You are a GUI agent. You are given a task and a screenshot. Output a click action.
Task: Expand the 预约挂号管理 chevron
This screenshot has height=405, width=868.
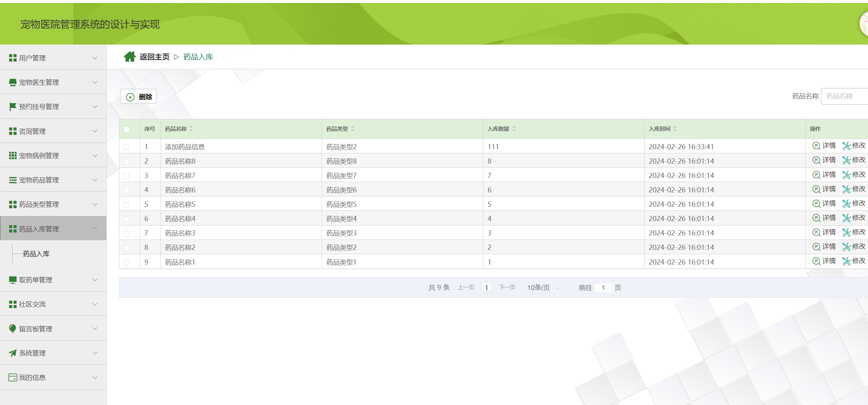(x=95, y=107)
